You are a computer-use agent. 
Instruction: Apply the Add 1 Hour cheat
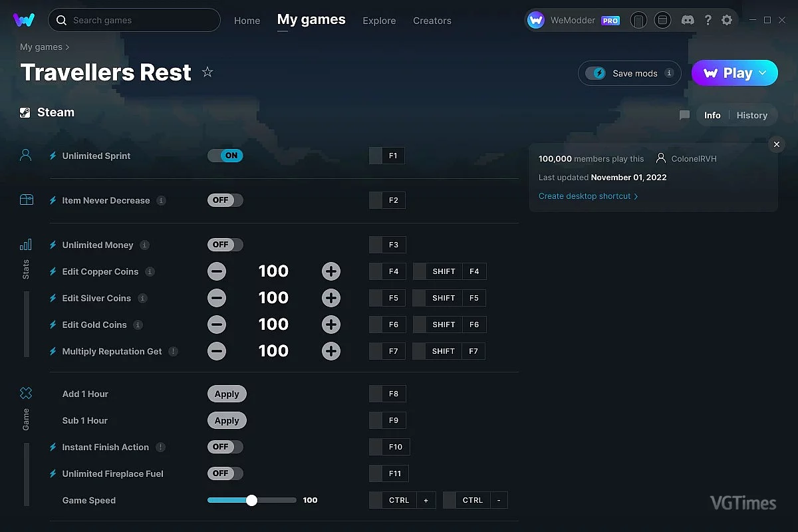[227, 394]
